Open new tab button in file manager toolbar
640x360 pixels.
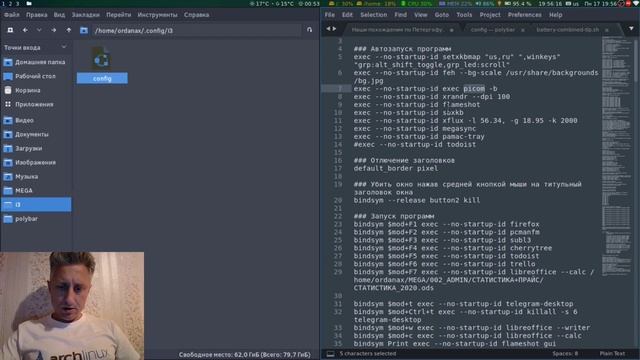coord(10,30)
